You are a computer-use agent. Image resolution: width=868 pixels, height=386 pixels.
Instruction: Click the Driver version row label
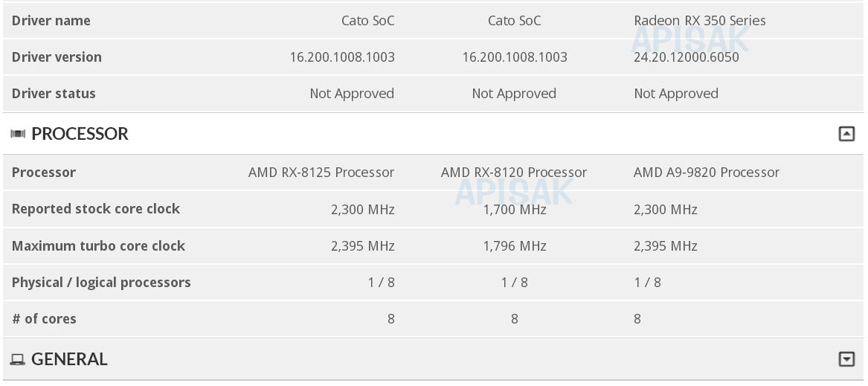coord(57,57)
